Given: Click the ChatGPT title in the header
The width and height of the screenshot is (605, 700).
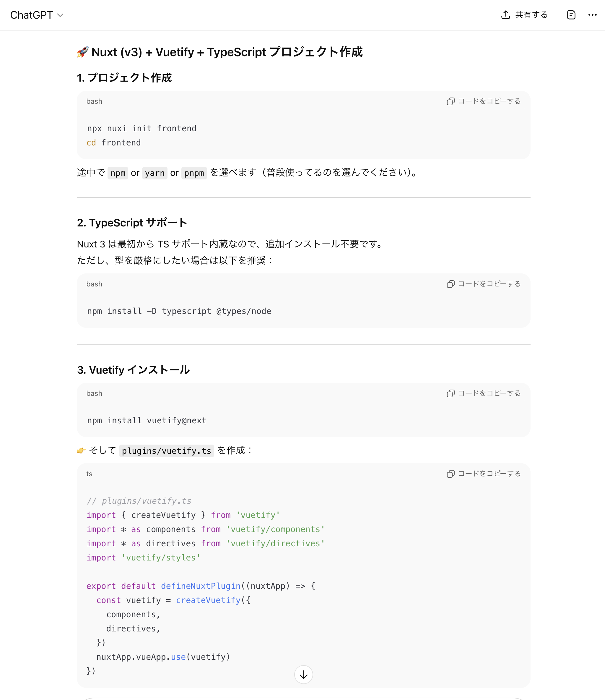Looking at the screenshot, I should [x=31, y=15].
